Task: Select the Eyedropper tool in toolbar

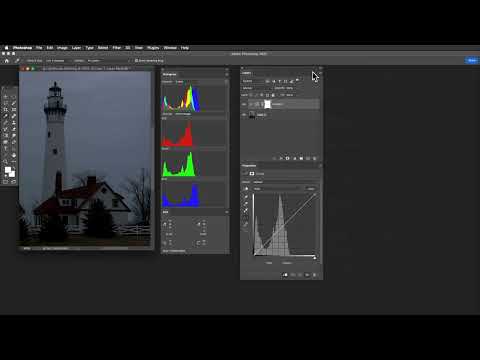Action: 6,116
